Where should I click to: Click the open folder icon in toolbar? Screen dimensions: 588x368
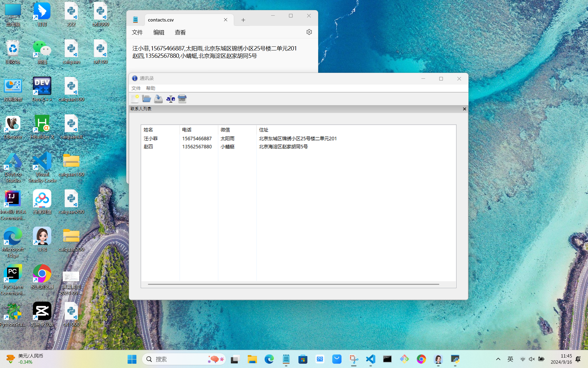point(146,99)
